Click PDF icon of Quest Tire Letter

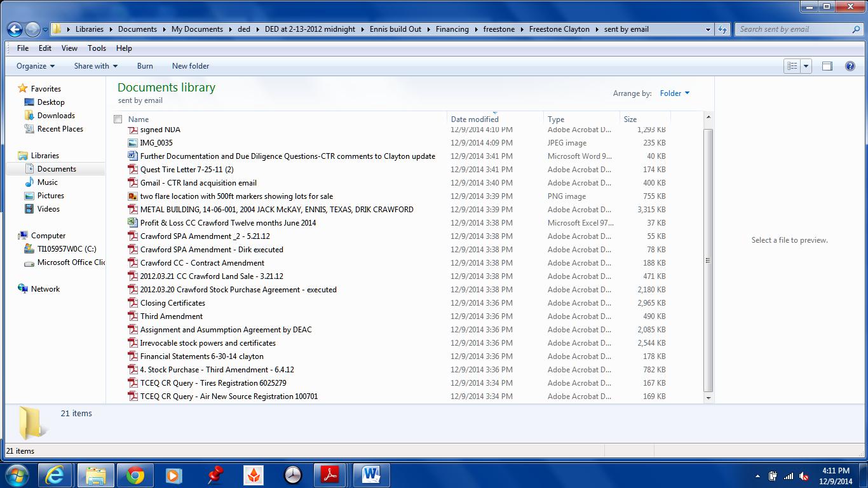[133, 170]
